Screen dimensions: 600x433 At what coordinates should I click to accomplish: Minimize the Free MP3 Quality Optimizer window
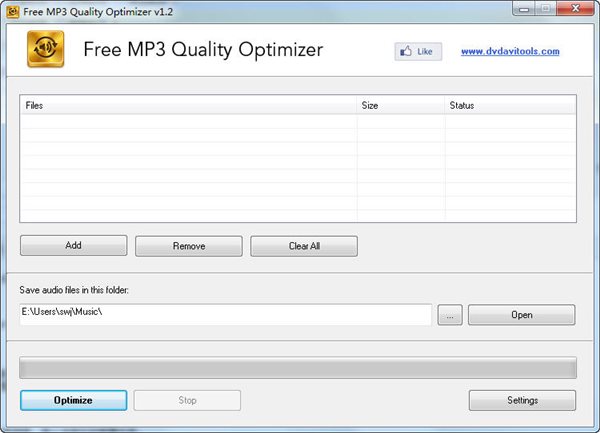point(524,9)
